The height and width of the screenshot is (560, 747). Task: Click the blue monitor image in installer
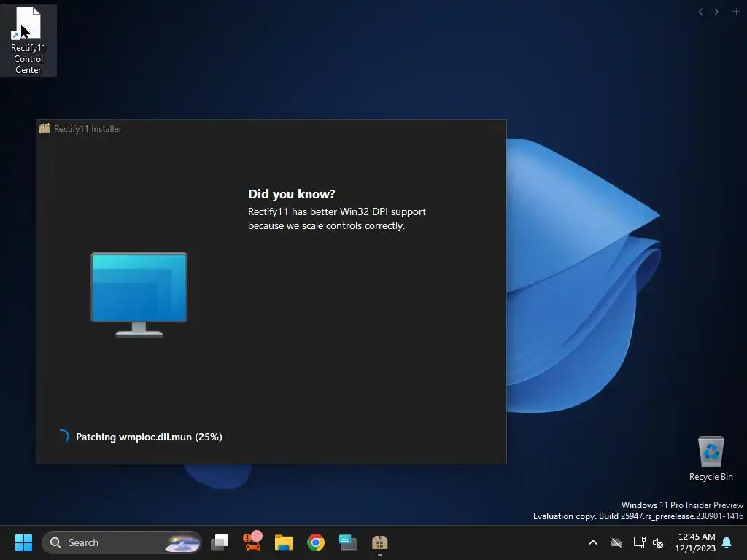139,295
